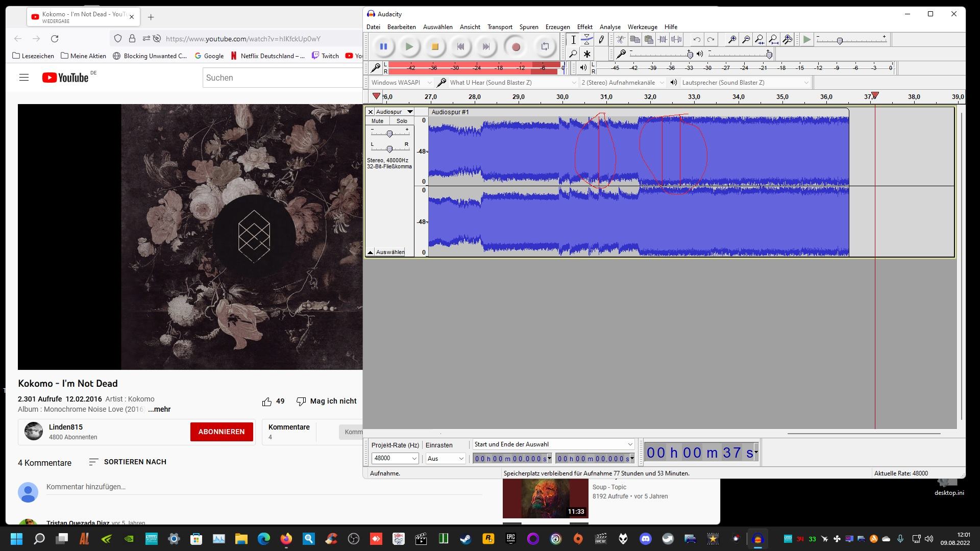980x551 pixels.
Task: Choose the Multi-tool asterisk icon
Action: [587, 54]
